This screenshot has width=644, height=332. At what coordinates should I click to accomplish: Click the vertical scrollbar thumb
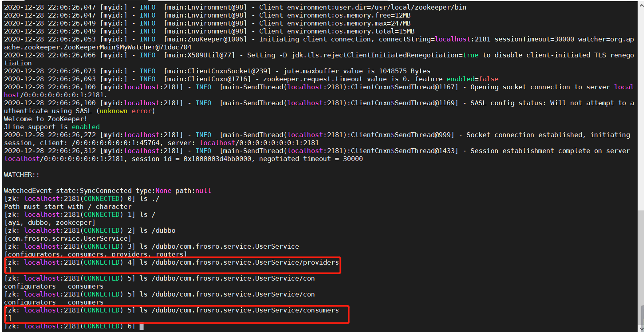[641, 316]
